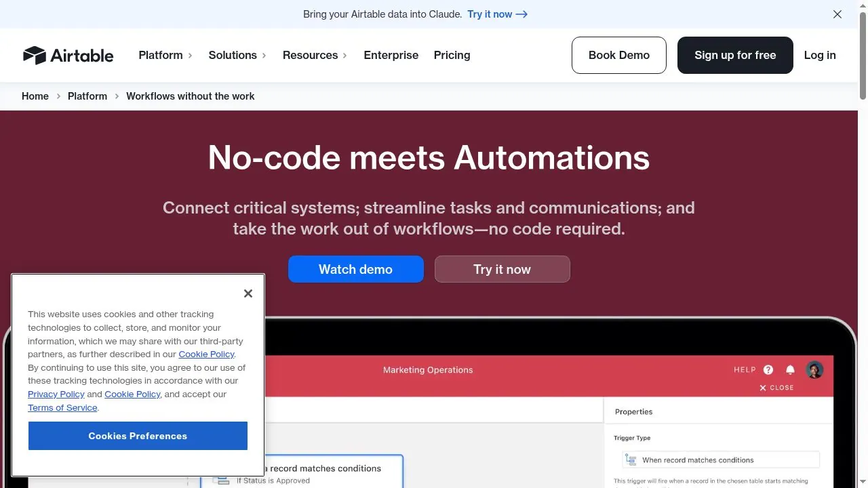Open the Privacy Policy link
This screenshot has width=868, height=488.
coord(56,394)
